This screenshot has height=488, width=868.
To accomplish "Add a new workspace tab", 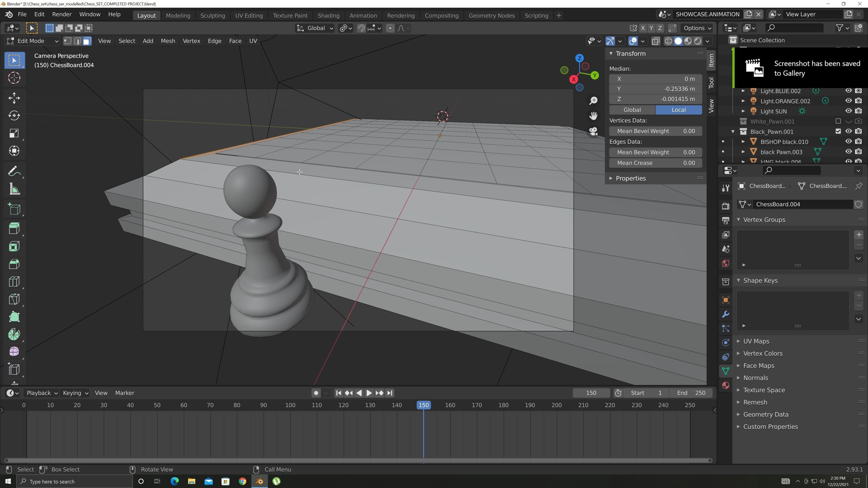I will 559,16.
